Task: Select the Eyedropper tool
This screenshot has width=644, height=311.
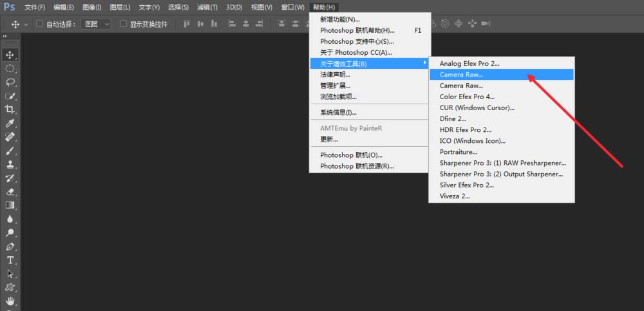Action: [x=10, y=123]
